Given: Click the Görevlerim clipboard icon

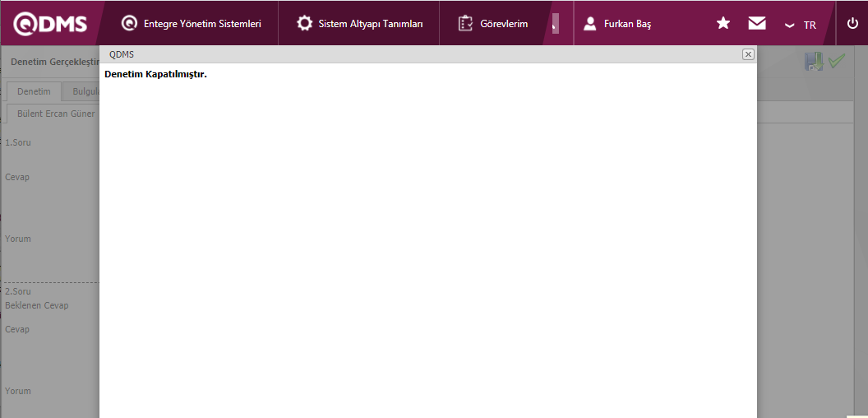Looking at the screenshot, I should click(465, 24).
